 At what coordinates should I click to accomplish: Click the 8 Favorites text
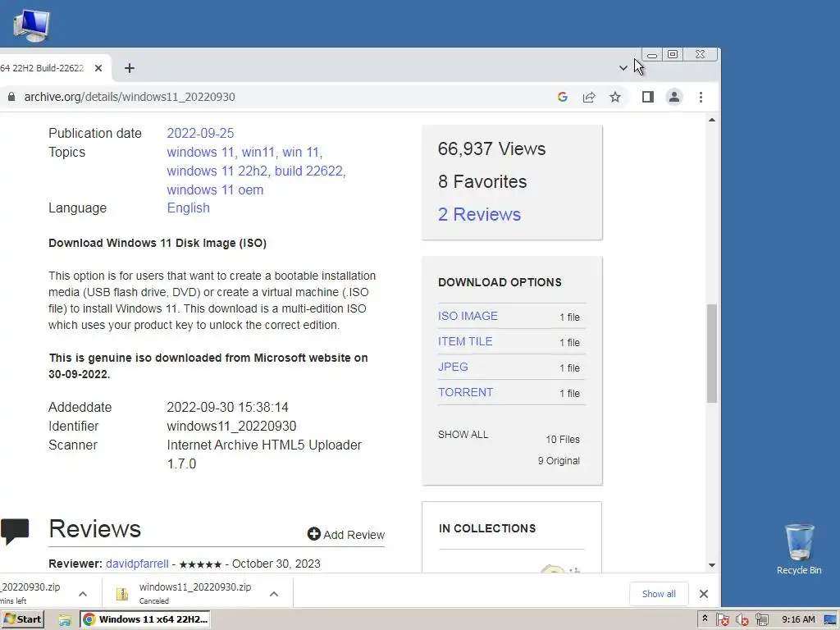click(482, 181)
